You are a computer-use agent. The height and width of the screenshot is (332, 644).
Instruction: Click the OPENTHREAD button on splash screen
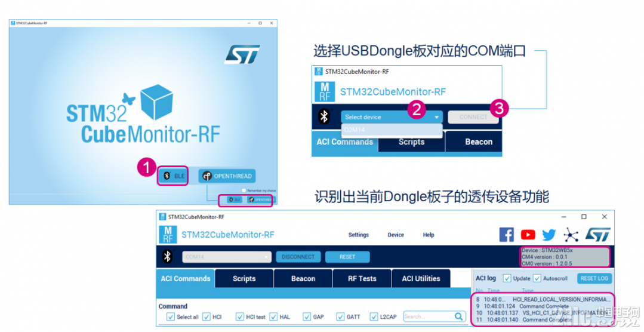(227, 176)
